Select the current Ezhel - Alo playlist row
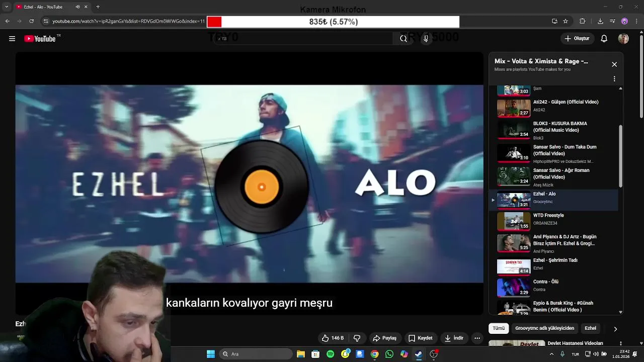The image size is (644, 362). (553, 200)
